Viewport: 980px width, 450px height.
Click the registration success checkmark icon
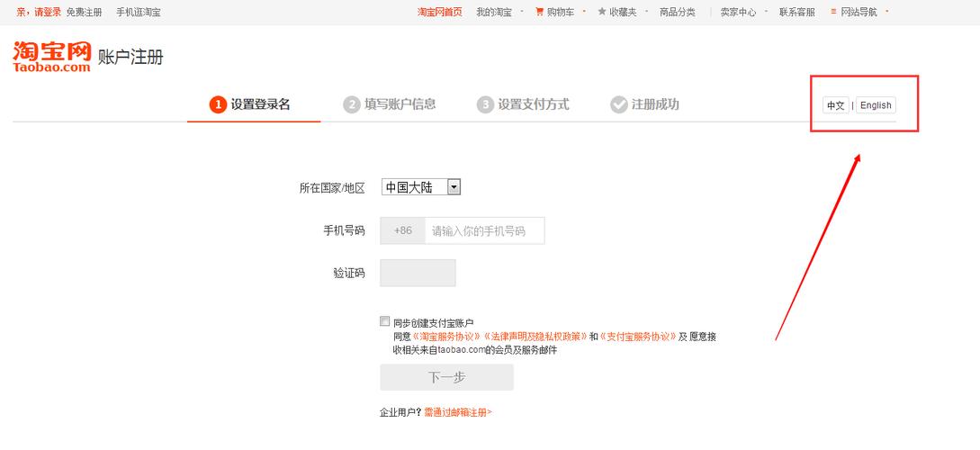[x=619, y=105]
